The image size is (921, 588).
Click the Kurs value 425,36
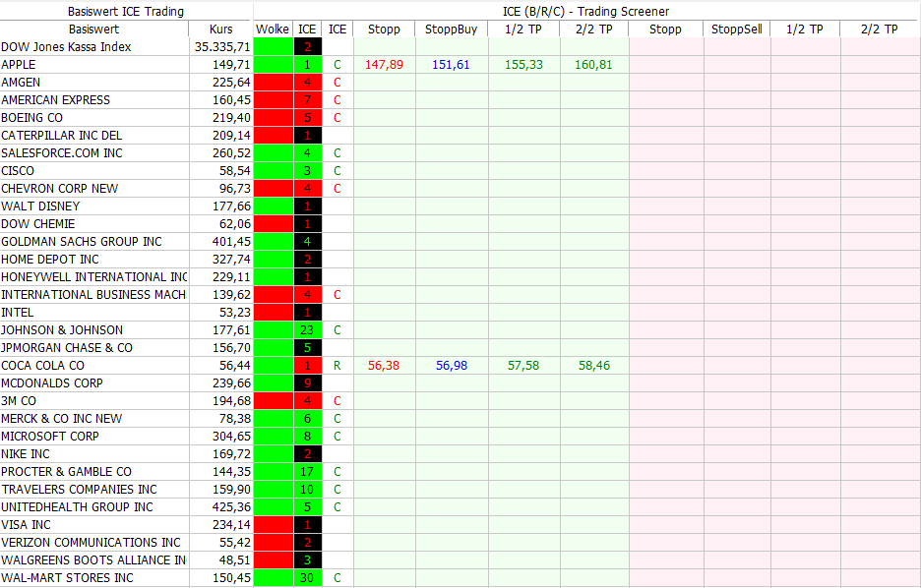click(231, 507)
